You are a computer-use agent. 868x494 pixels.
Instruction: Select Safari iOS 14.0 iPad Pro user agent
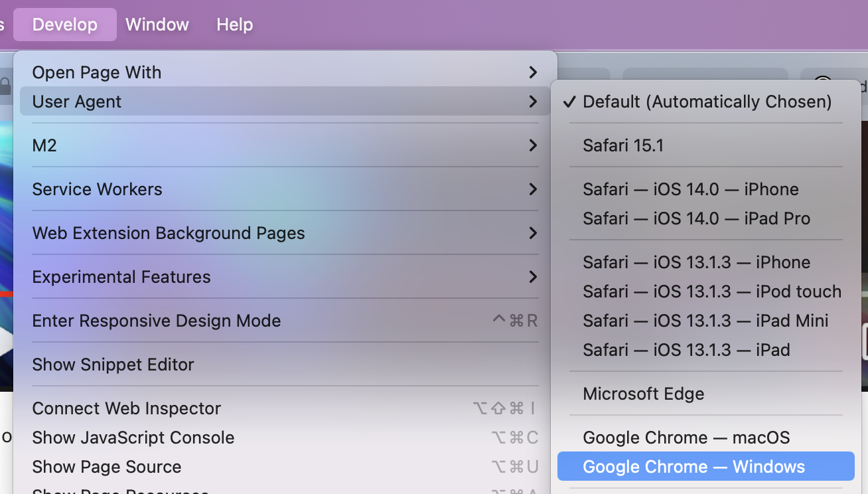706,218
